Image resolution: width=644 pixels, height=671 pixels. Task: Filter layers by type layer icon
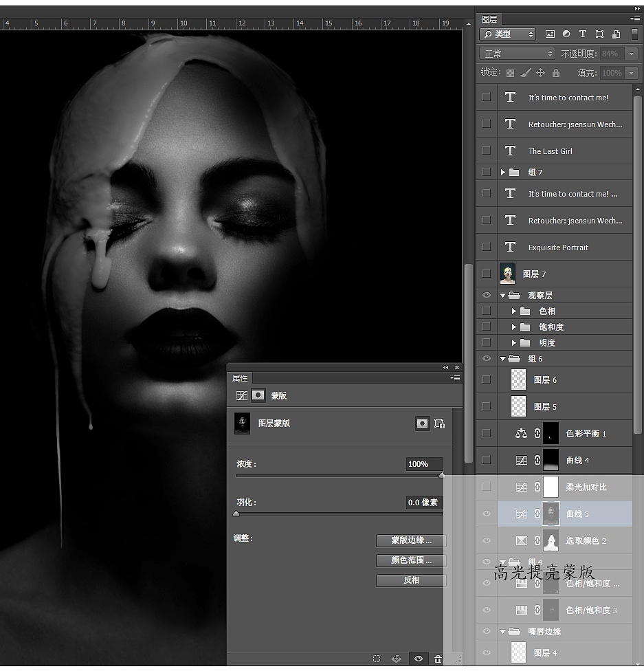[582, 34]
